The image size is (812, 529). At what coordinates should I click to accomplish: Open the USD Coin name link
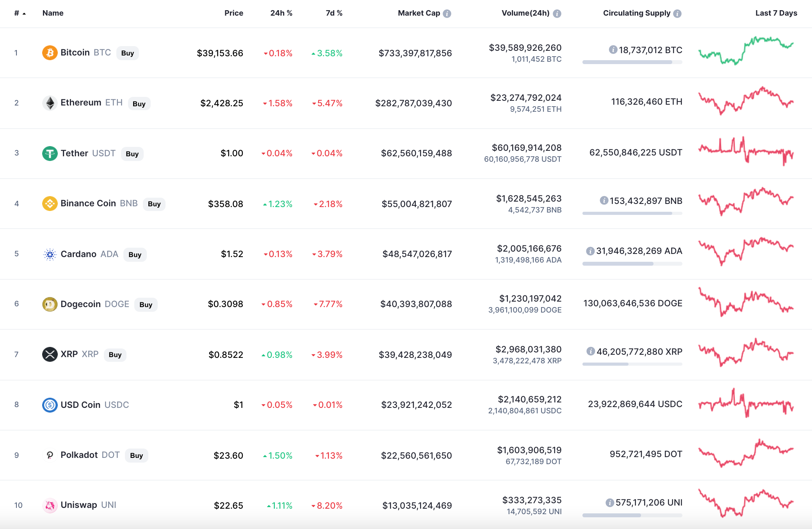pyautogui.click(x=80, y=405)
